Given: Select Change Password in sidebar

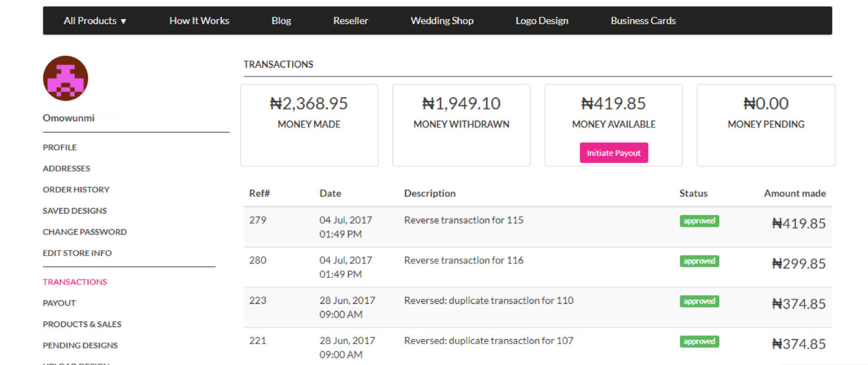Looking at the screenshot, I should point(85,232).
